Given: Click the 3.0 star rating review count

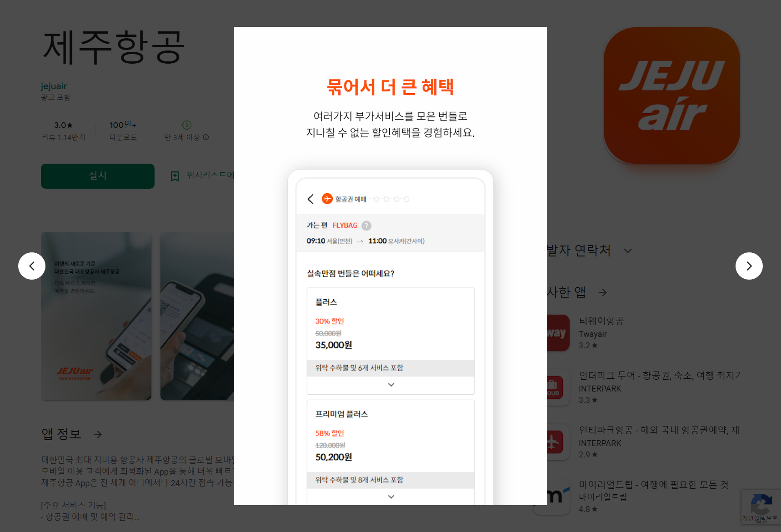Looking at the screenshot, I should (64, 131).
